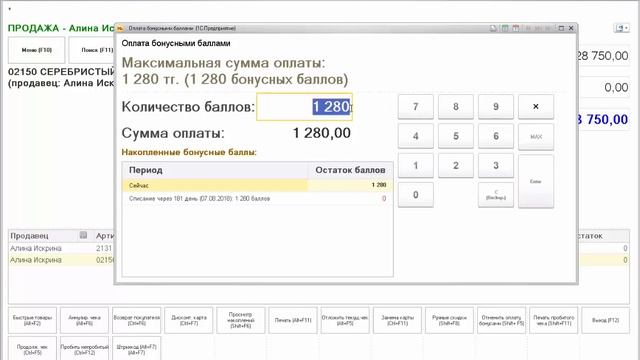Click the document icon in dialog titlebar
This screenshot has height=360, width=640.
(493, 28)
